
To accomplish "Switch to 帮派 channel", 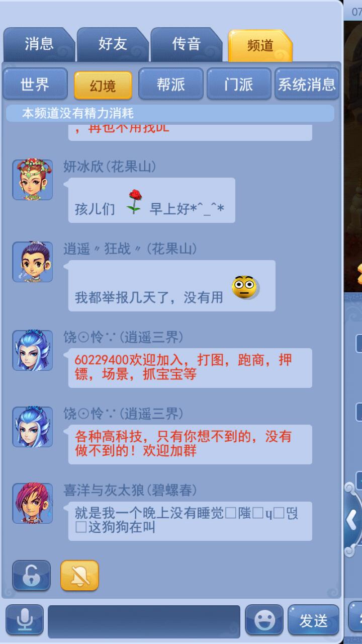I will pos(171,84).
